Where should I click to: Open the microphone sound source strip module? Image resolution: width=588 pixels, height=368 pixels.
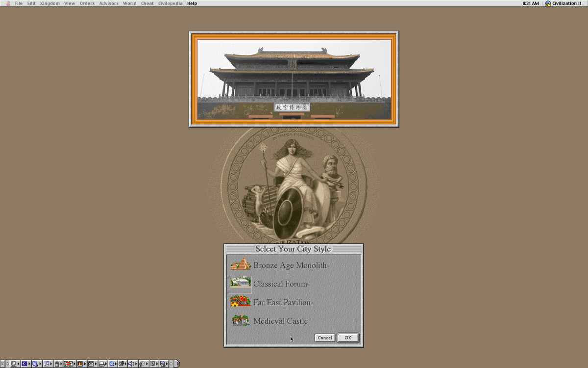(x=143, y=364)
